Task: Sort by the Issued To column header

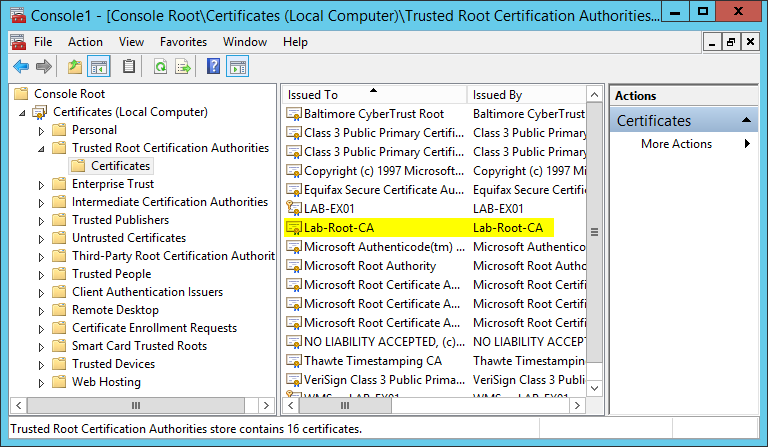Action: coord(375,94)
